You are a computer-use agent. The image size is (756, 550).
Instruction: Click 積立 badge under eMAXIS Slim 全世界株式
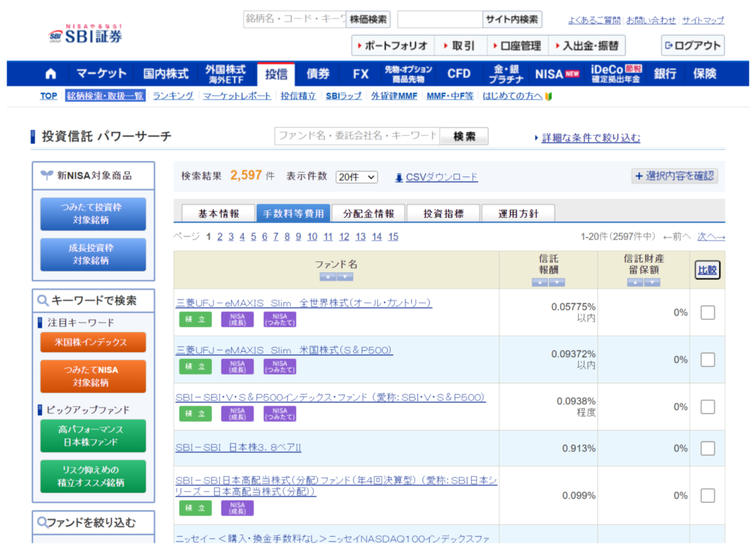[195, 319]
